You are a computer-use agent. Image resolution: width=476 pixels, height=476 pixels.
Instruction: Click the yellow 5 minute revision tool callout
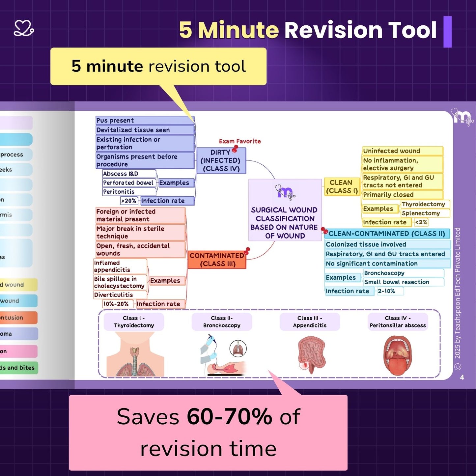tap(158, 66)
